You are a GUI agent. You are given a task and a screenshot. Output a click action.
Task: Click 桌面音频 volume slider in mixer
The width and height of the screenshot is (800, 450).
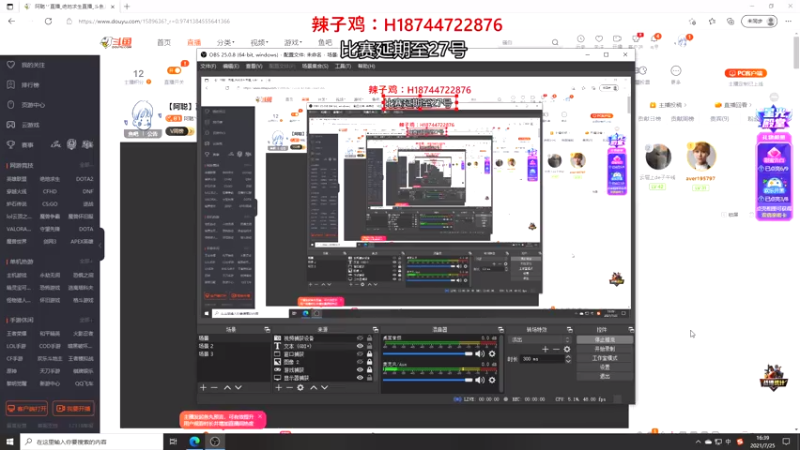pyautogui.click(x=428, y=354)
